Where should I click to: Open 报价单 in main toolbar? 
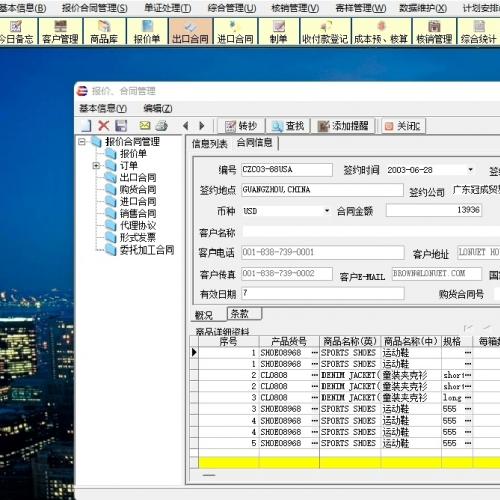point(147,32)
